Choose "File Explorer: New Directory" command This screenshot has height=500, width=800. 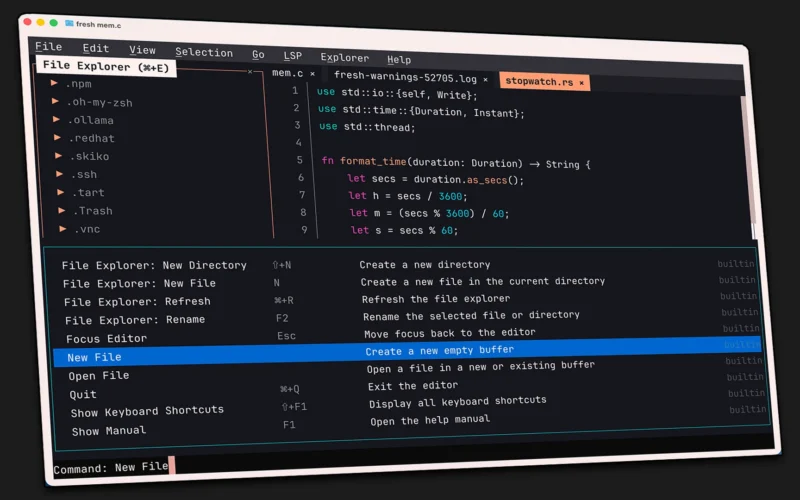click(x=154, y=265)
